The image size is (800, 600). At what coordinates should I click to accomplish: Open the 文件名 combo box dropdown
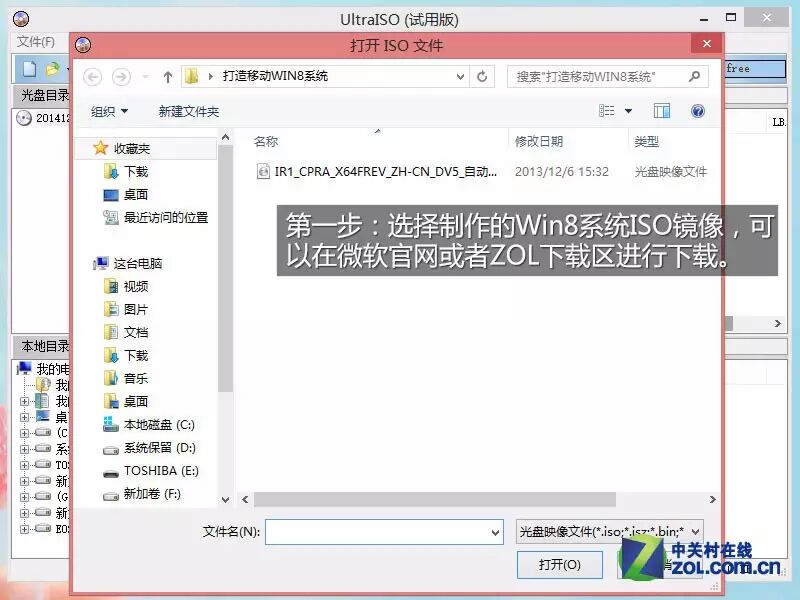(495, 532)
